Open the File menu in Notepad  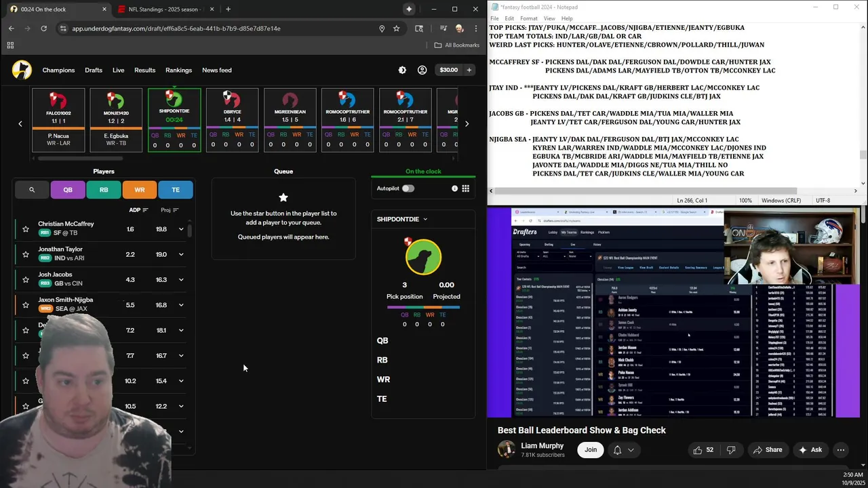click(495, 18)
